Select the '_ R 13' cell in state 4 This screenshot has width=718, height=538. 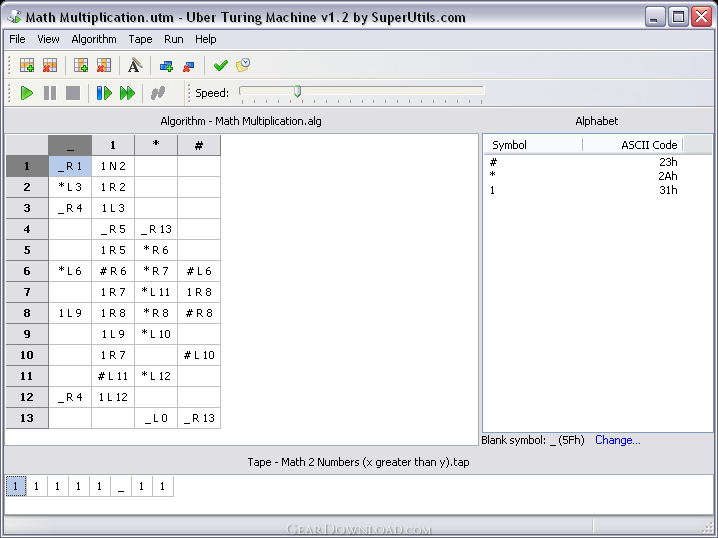[156, 229]
